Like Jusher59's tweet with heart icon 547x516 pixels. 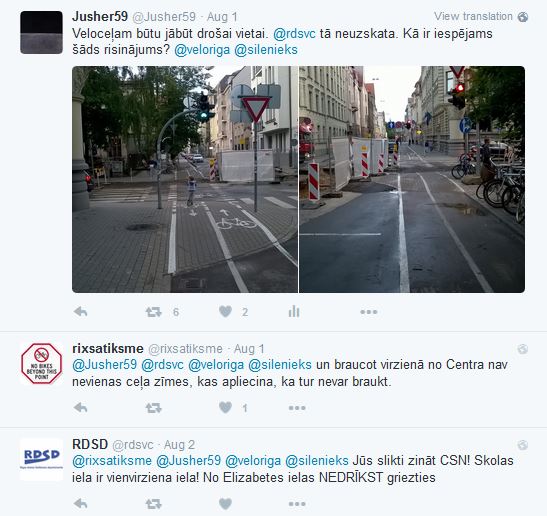(225, 311)
